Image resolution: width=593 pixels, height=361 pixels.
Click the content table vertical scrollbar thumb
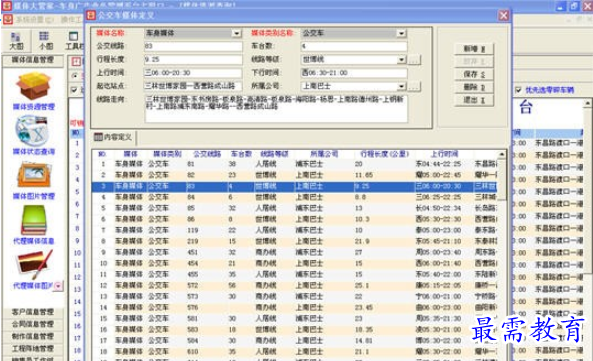click(x=502, y=179)
